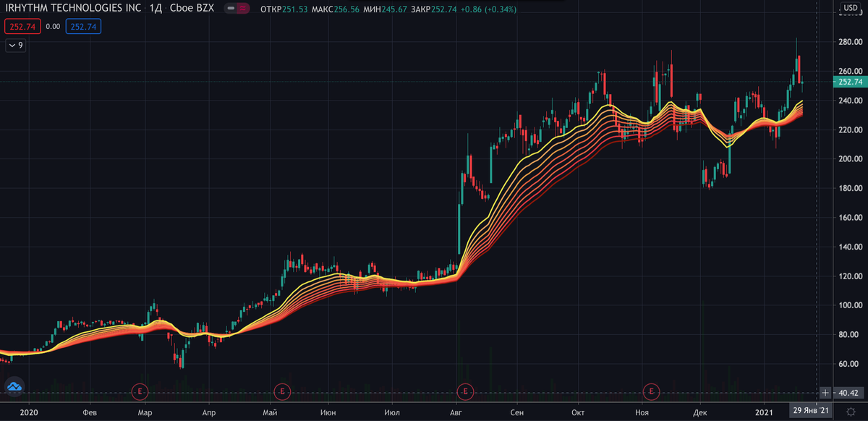The image size is (868, 421).
Task: Click the earnings marker below November
Action: pos(650,392)
